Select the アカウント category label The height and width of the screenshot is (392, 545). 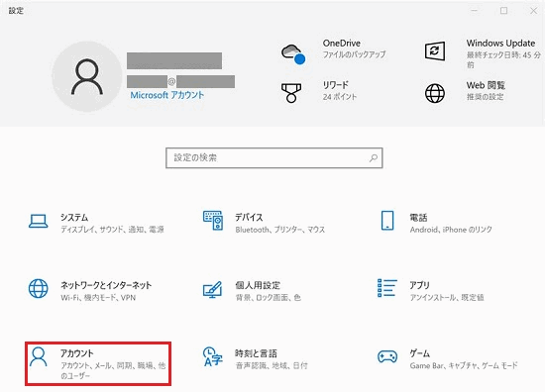[x=77, y=353]
